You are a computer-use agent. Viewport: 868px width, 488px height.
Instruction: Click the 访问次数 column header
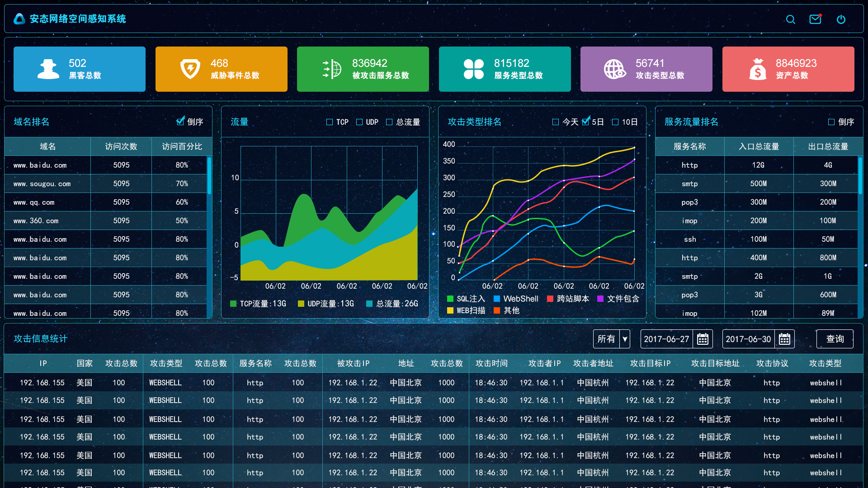[121, 146]
